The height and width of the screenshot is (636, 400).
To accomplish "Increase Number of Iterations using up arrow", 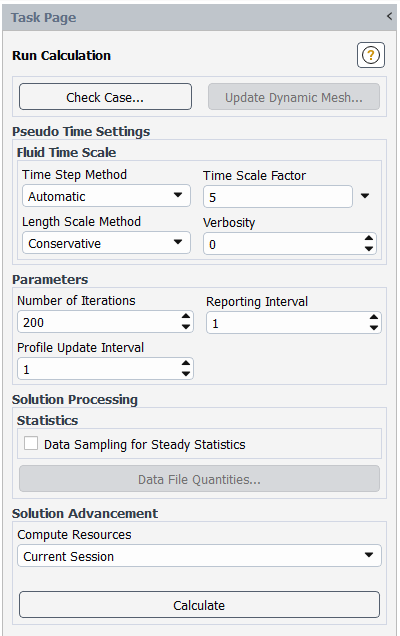I will (x=186, y=317).
